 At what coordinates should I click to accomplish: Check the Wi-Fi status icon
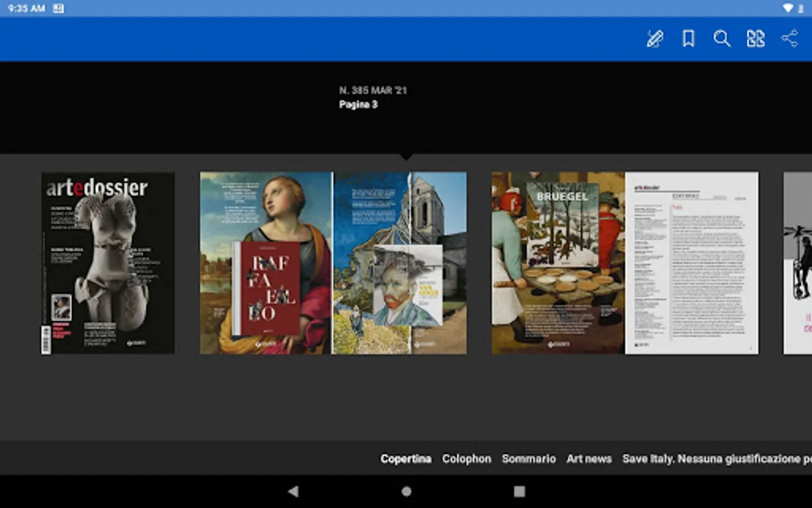788,8
